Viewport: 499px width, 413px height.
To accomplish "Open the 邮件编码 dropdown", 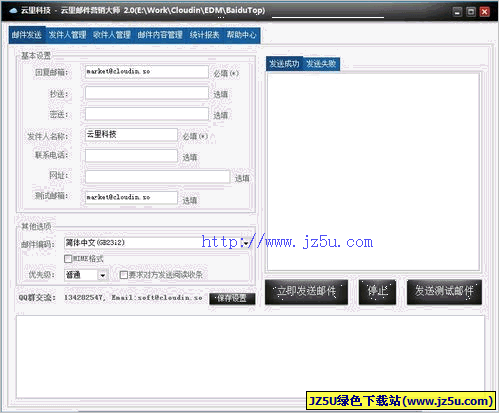I will pos(246,243).
